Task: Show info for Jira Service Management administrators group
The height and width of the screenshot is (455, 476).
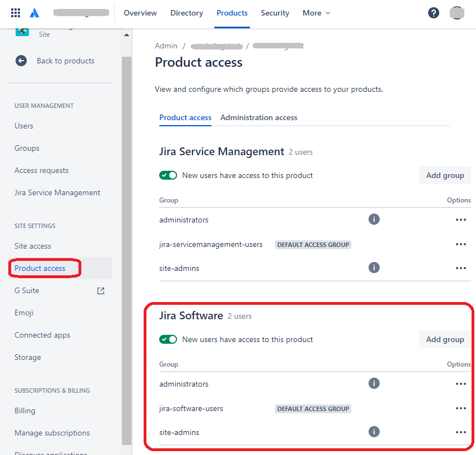Action: [374, 219]
